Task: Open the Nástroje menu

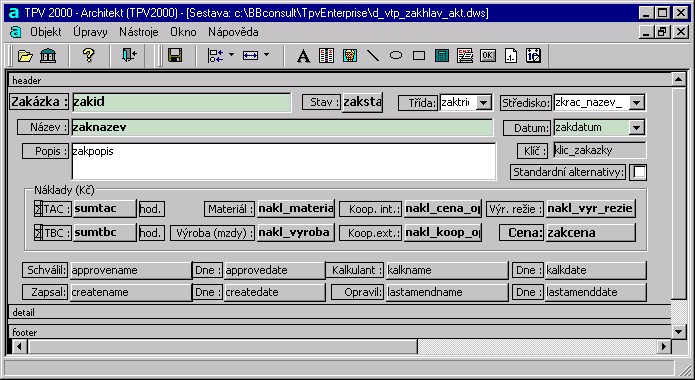Action: pyautogui.click(x=139, y=32)
